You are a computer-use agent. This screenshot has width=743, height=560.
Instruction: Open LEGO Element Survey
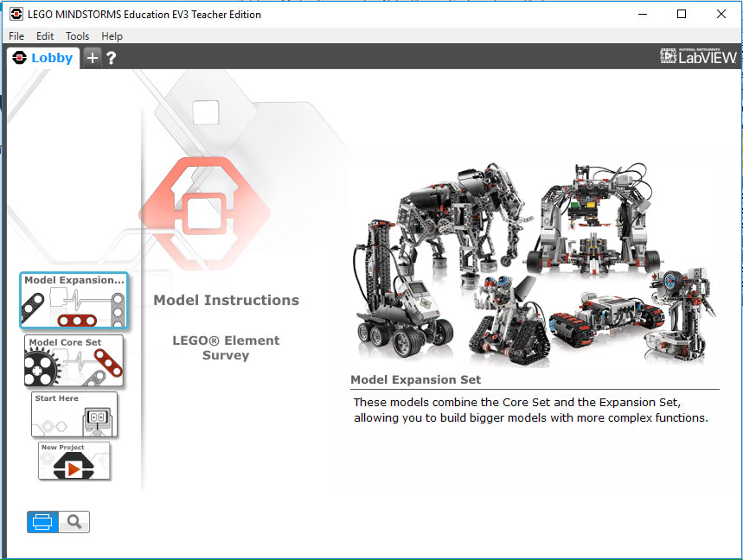(226, 347)
